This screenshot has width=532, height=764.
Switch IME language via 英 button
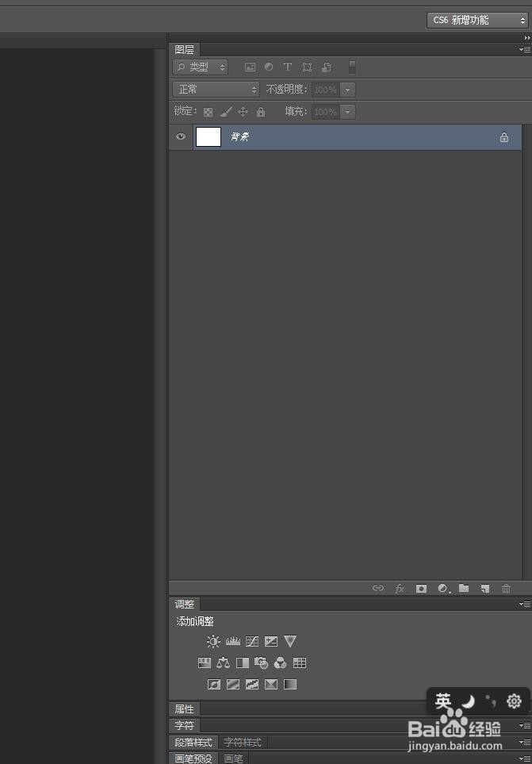pyautogui.click(x=443, y=701)
